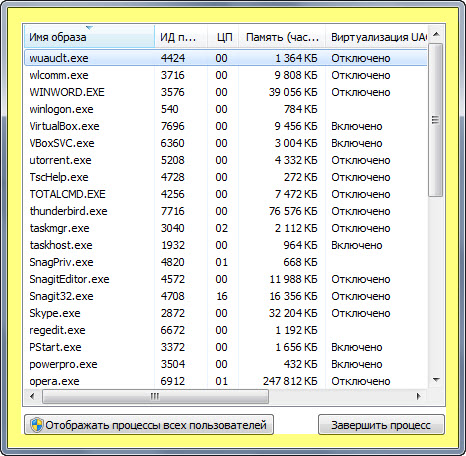Image resolution: width=466 pixels, height=456 pixels.
Task: Click vertical scrollbar up arrow
Action: pos(436,34)
